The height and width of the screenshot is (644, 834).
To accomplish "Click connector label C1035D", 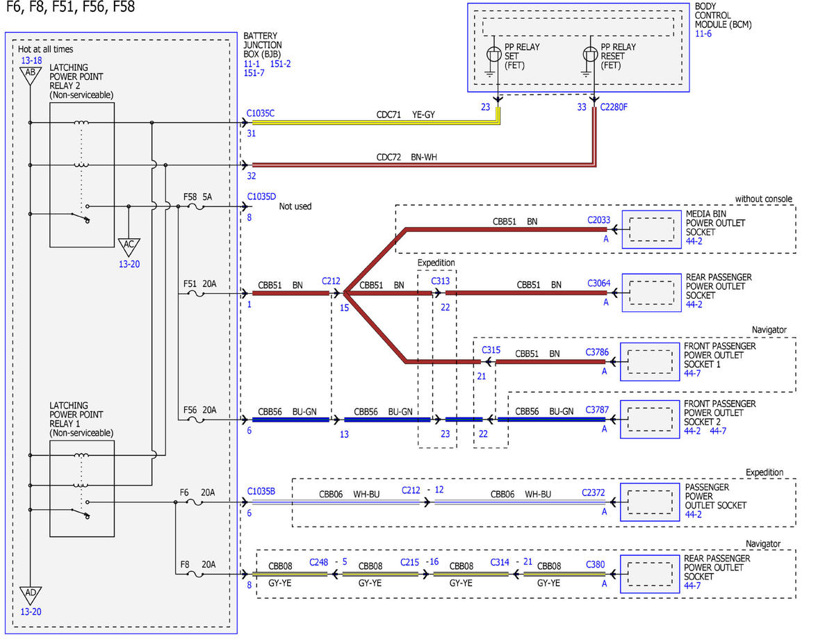I will click(x=261, y=197).
